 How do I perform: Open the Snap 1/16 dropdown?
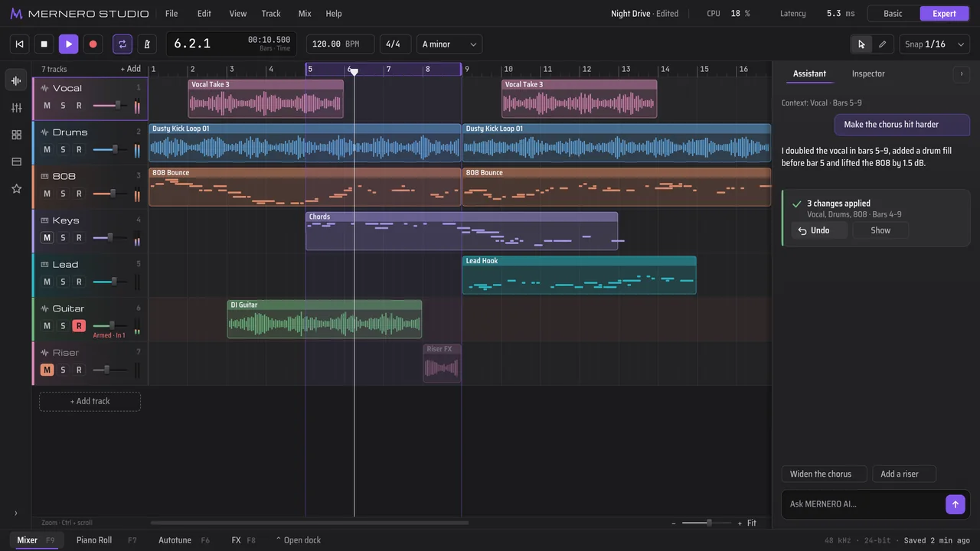[935, 44]
